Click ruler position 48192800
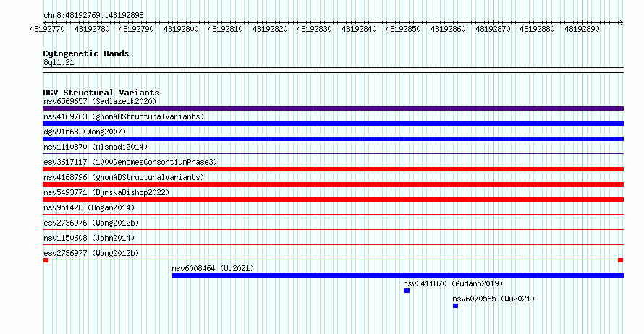Viewport: 644px width, 334px height. coord(181,29)
